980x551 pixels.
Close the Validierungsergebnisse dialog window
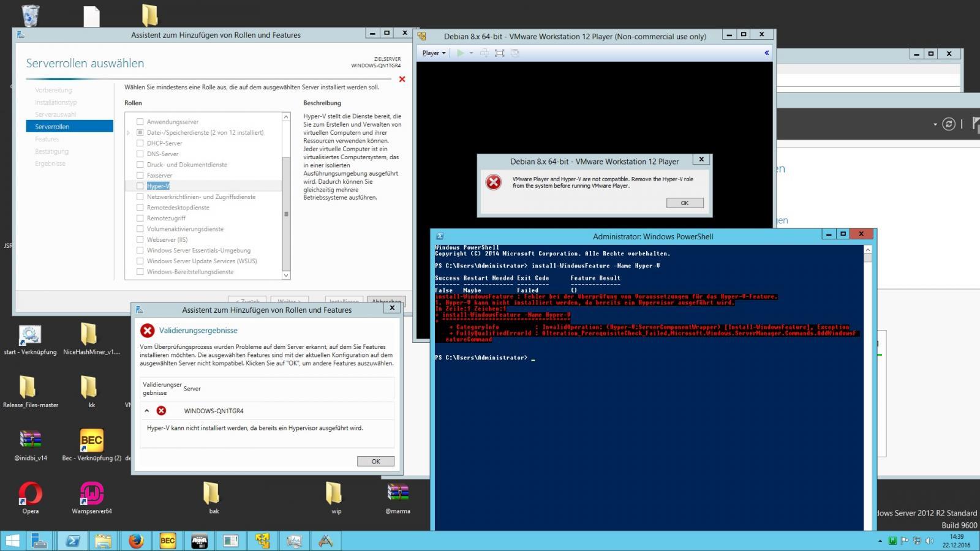coord(392,308)
